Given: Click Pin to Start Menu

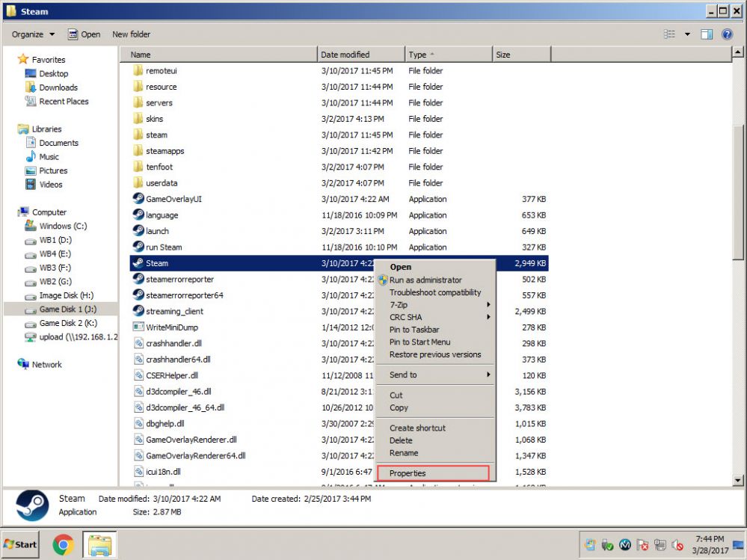Looking at the screenshot, I should (435, 342).
